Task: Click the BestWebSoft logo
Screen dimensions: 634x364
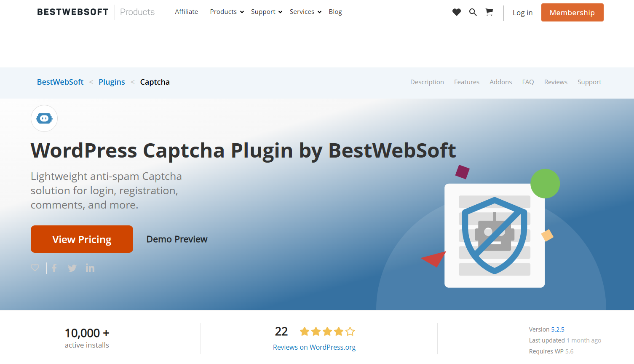Action: [x=72, y=12]
